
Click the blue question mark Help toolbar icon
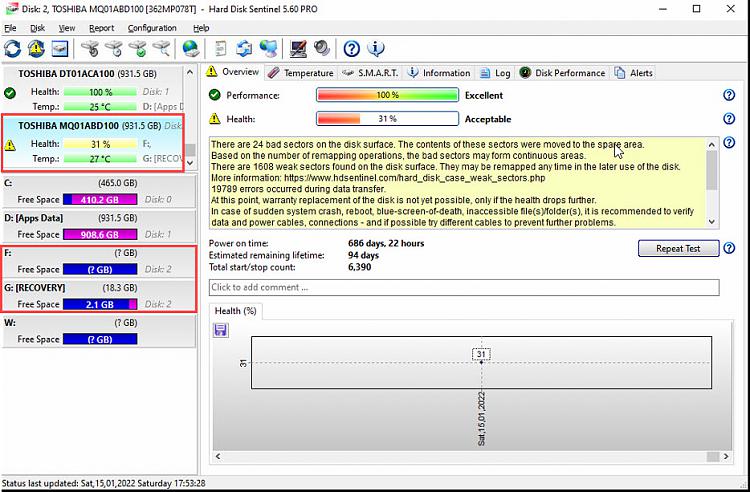coord(352,48)
